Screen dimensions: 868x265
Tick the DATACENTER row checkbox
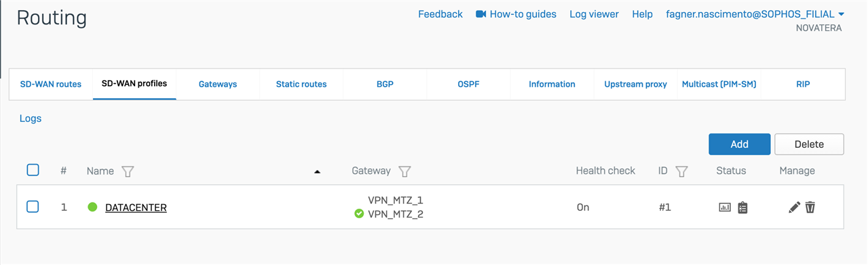click(x=33, y=207)
